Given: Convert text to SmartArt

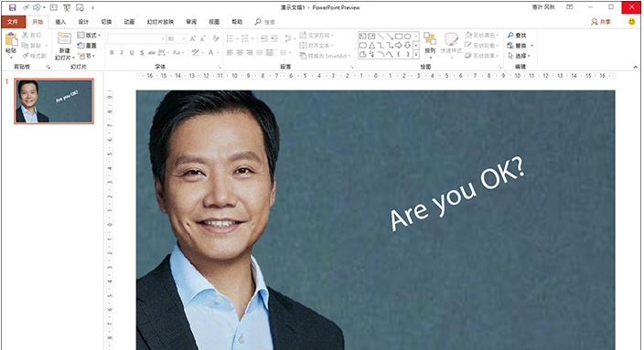Looking at the screenshot, I should [x=325, y=56].
